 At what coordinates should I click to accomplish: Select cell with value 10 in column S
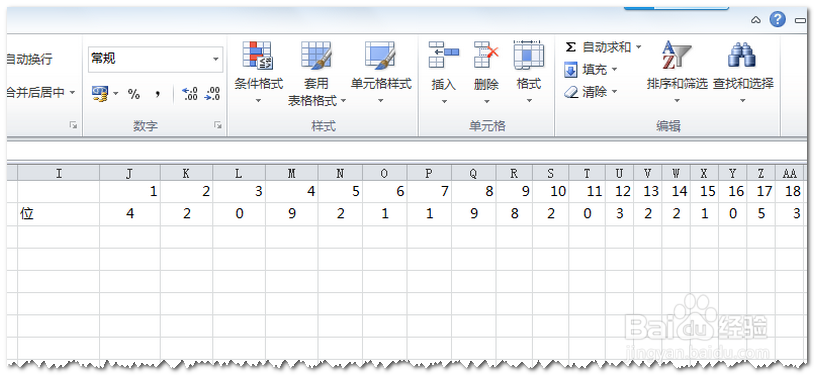tap(550, 192)
